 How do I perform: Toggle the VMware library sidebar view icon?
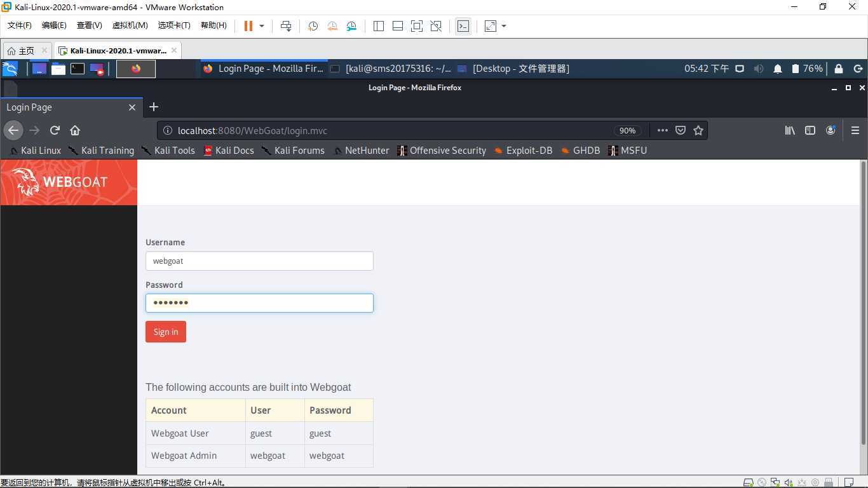click(379, 26)
